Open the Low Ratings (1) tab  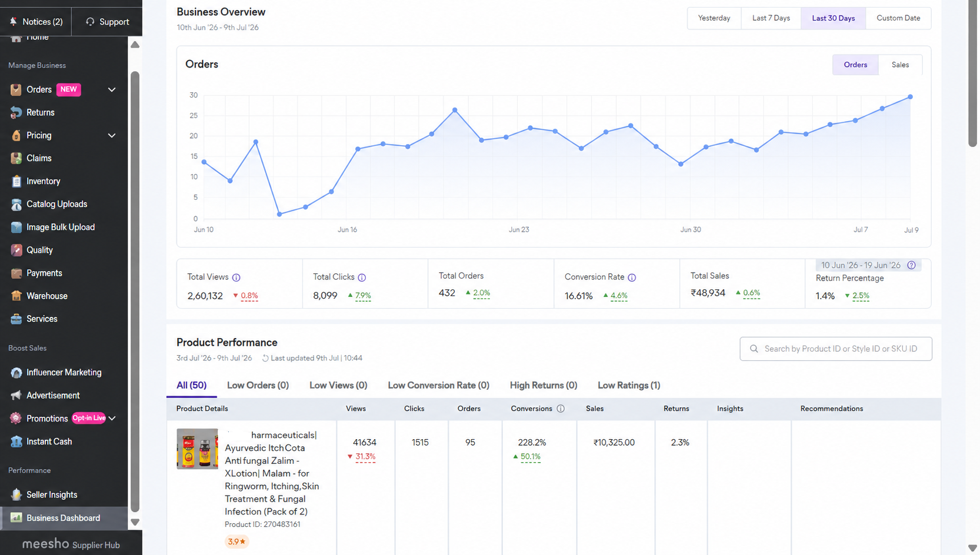pos(629,386)
